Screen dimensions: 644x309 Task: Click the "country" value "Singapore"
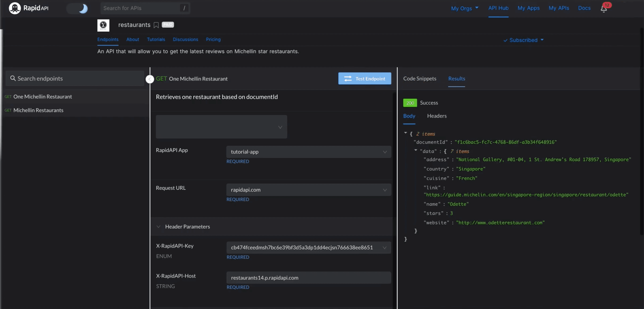pos(471,169)
